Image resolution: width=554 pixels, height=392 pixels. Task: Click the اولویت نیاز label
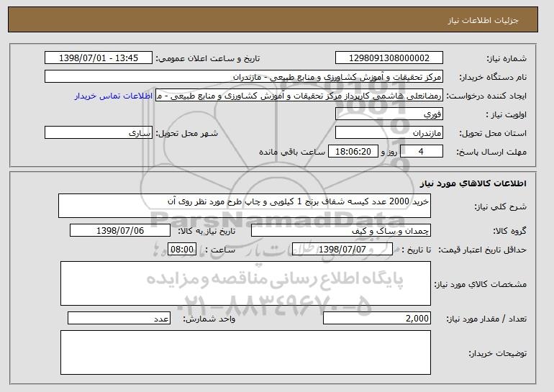pos(506,114)
